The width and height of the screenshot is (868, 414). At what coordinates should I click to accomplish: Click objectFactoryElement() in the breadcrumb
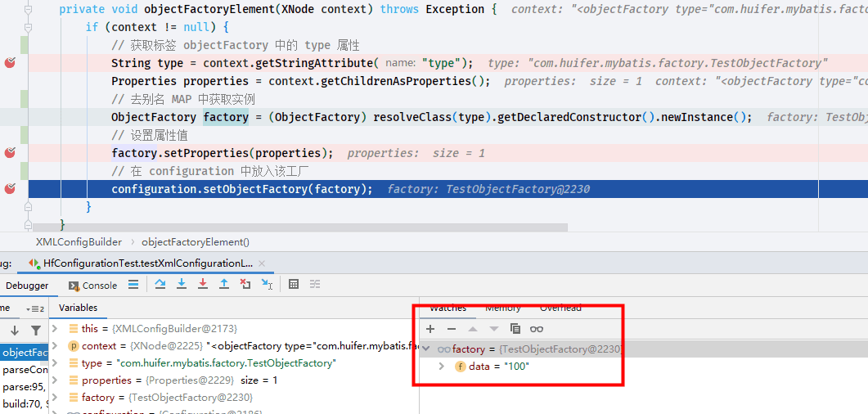click(x=196, y=242)
